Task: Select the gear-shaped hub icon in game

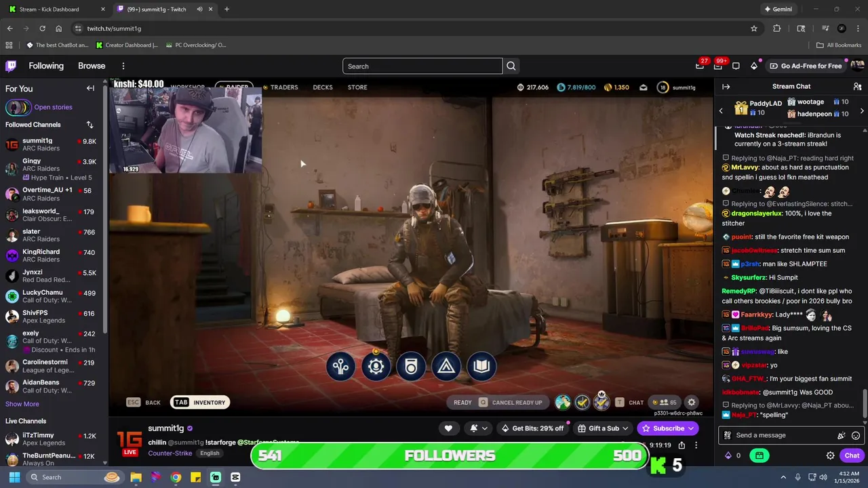Action: click(x=376, y=367)
